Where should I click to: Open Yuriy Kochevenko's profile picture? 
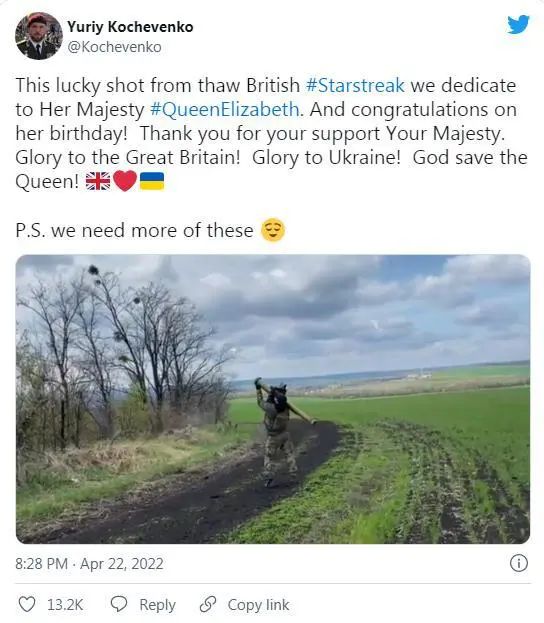coord(39,36)
